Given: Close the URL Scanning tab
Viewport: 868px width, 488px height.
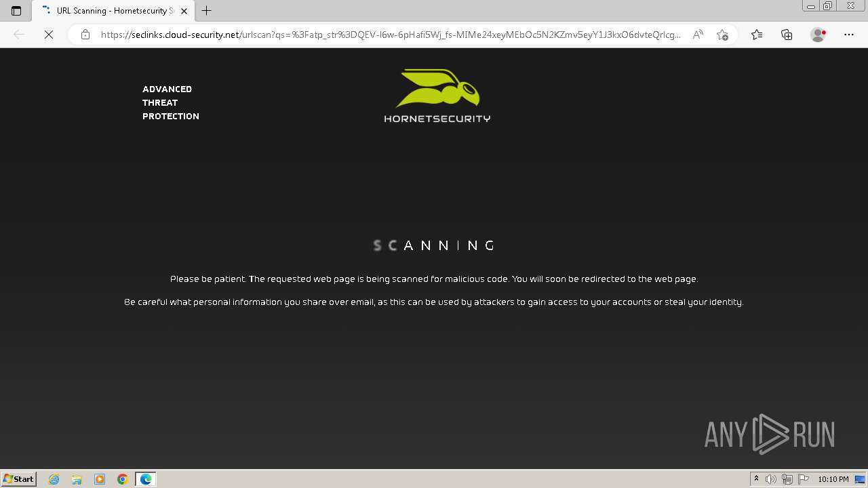Looking at the screenshot, I should pyautogui.click(x=184, y=11).
